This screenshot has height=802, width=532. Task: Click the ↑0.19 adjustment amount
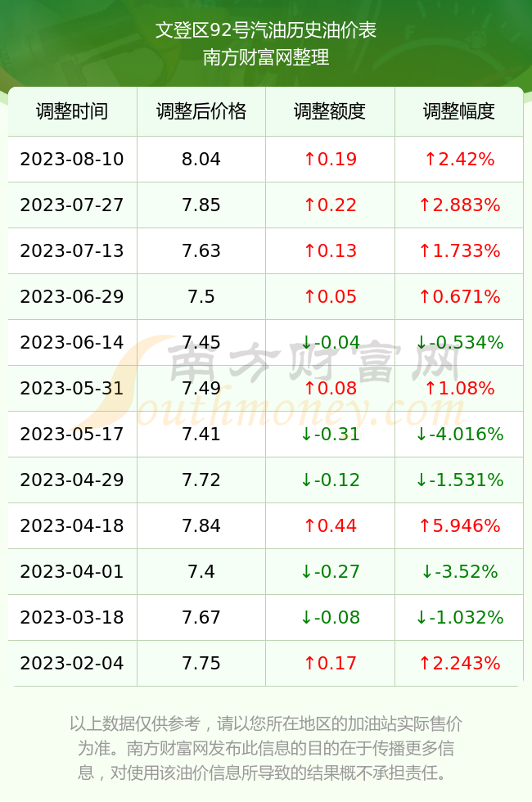coord(330,159)
